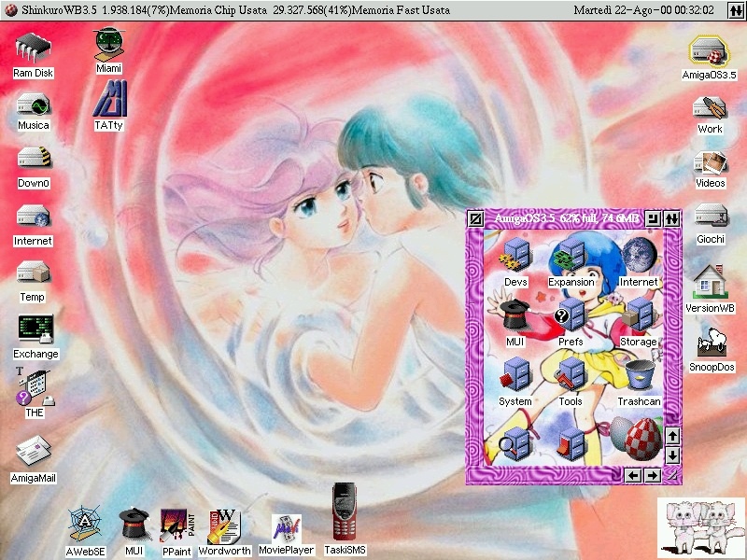This screenshot has height=560, width=747.
Task: Launch the TATty icon
Action: point(109,99)
